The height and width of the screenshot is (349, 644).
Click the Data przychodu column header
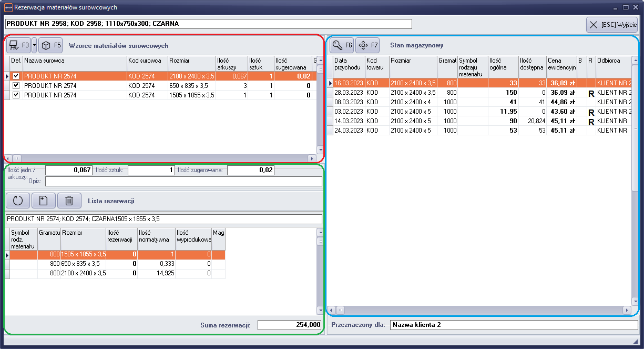click(x=348, y=64)
